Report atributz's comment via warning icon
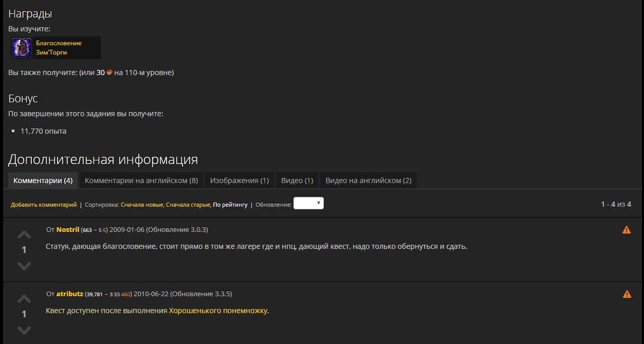The image size is (644, 344). [627, 294]
